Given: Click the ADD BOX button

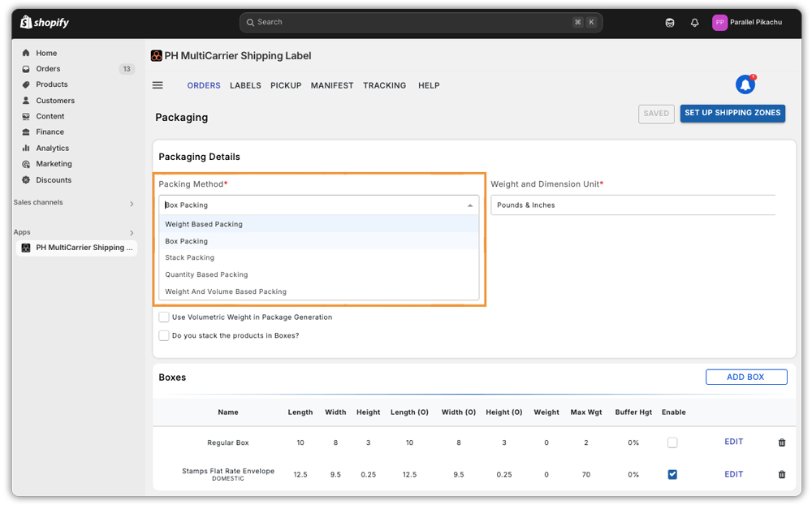Looking at the screenshot, I should [745, 377].
